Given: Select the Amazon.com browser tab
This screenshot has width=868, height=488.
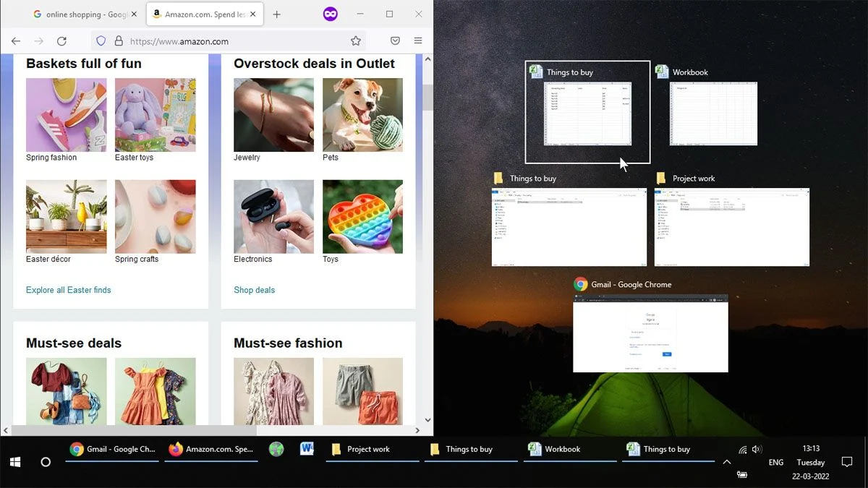Looking at the screenshot, I should (205, 14).
